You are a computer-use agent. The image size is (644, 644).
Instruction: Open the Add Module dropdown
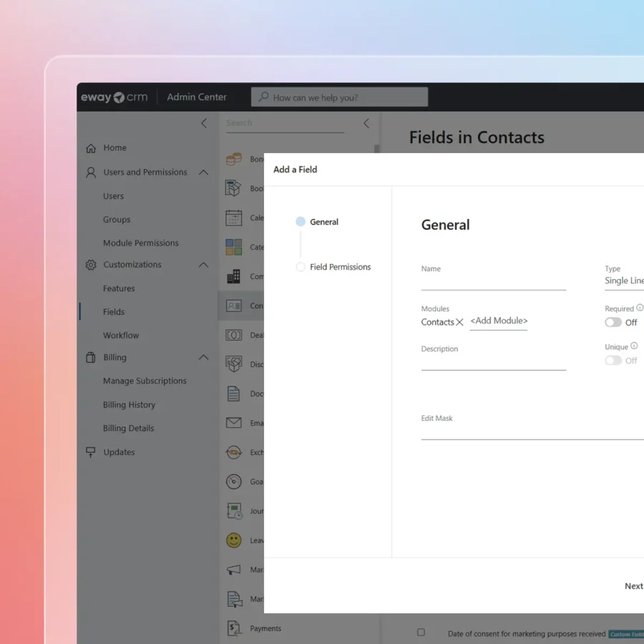(499, 321)
